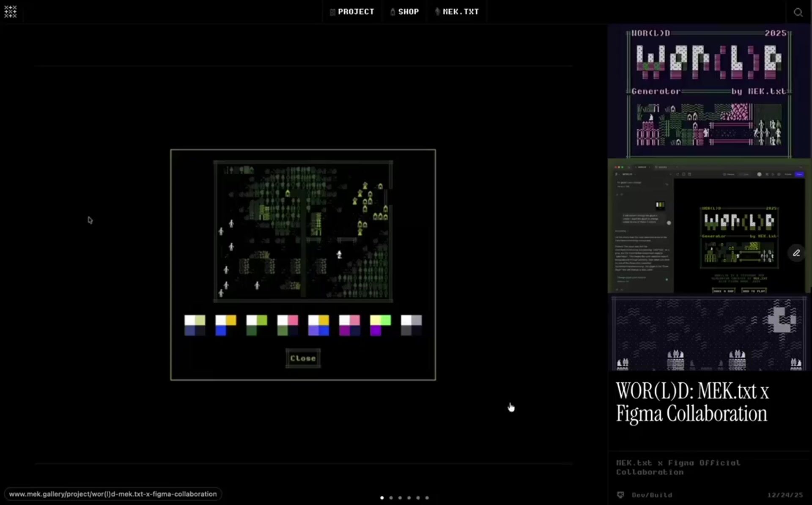Click the MEK gallery logo icon
This screenshot has height=505, width=812.
point(11,11)
